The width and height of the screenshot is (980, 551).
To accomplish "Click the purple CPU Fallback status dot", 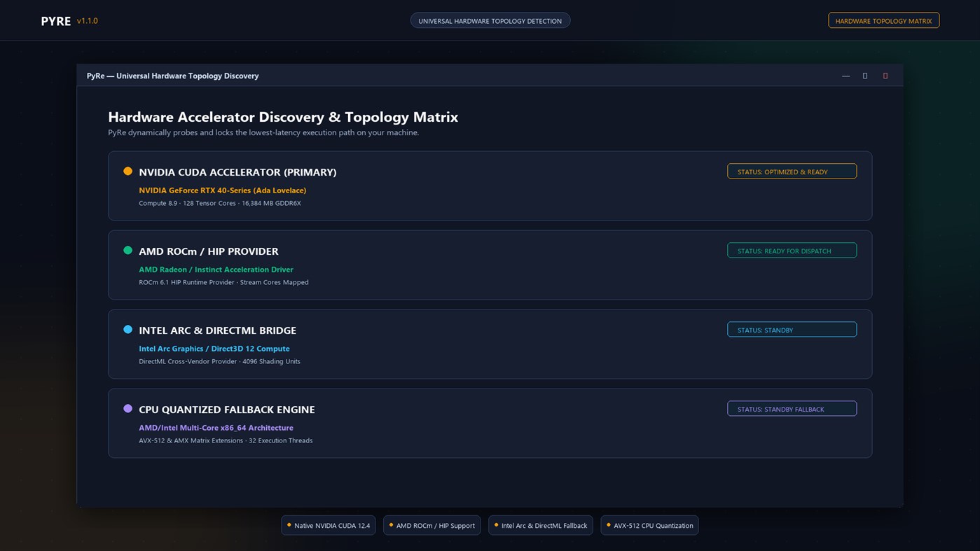I will (x=127, y=408).
